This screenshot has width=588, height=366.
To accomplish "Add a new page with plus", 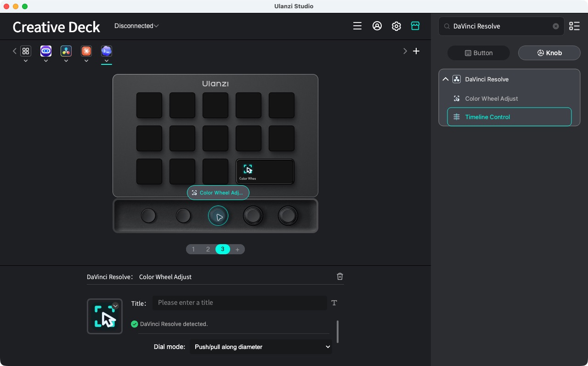I will pyautogui.click(x=237, y=249).
